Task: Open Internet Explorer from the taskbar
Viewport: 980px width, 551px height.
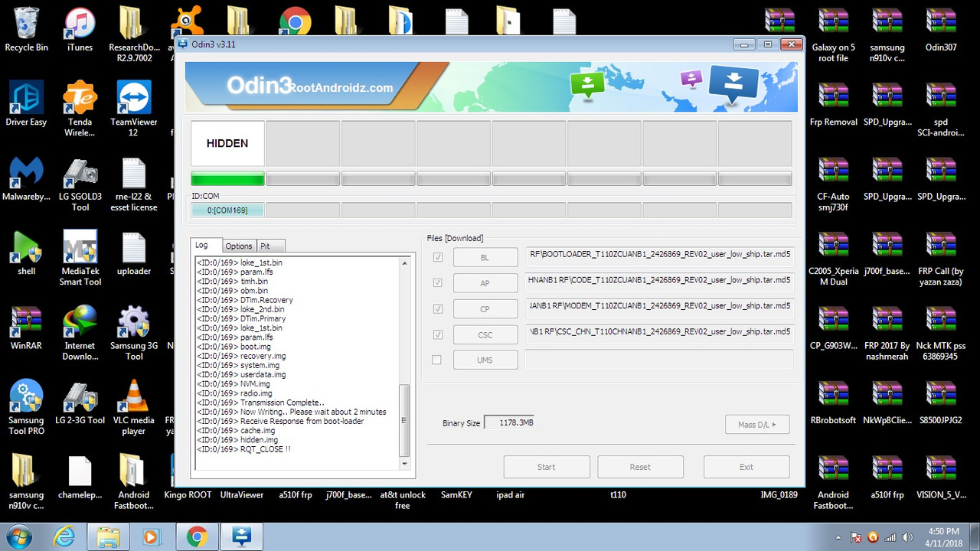Action: click(64, 537)
